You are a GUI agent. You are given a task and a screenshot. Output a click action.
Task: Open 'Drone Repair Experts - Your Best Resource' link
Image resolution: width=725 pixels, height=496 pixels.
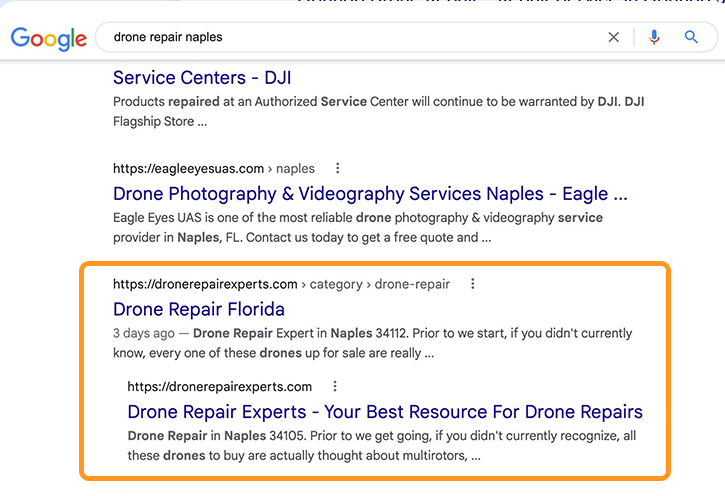click(x=385, y=412)
